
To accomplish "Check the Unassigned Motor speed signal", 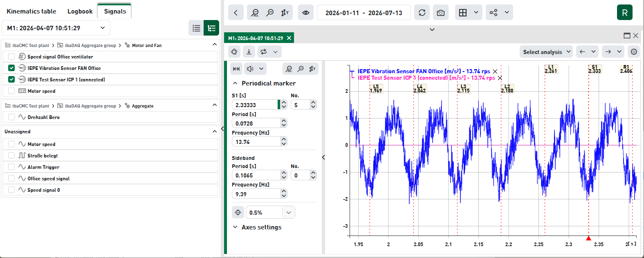I will point(11,144).
